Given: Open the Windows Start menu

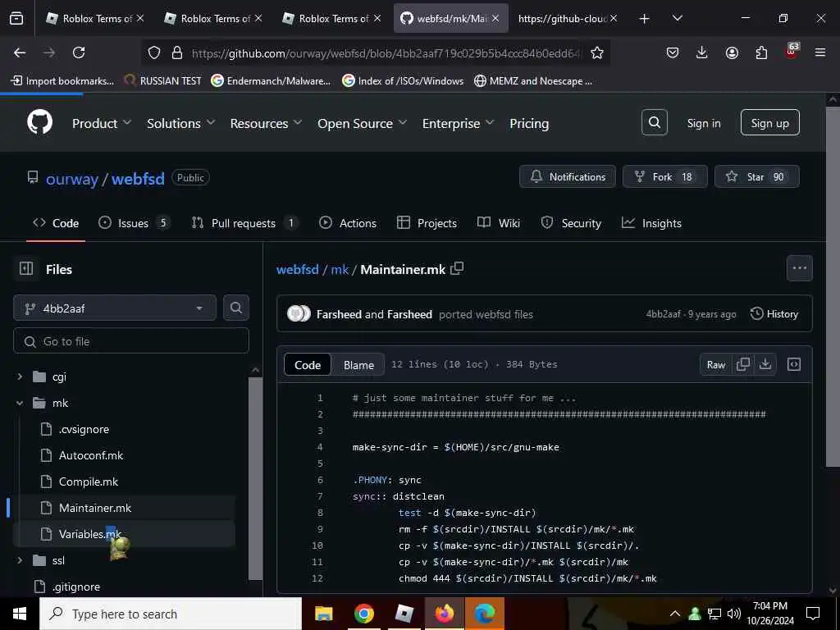Looking at the screenshot, I should tap(20, 614).
